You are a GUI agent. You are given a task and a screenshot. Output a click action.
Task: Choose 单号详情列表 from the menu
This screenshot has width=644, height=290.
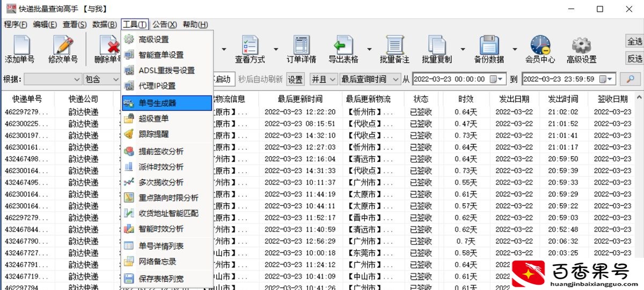167,246
